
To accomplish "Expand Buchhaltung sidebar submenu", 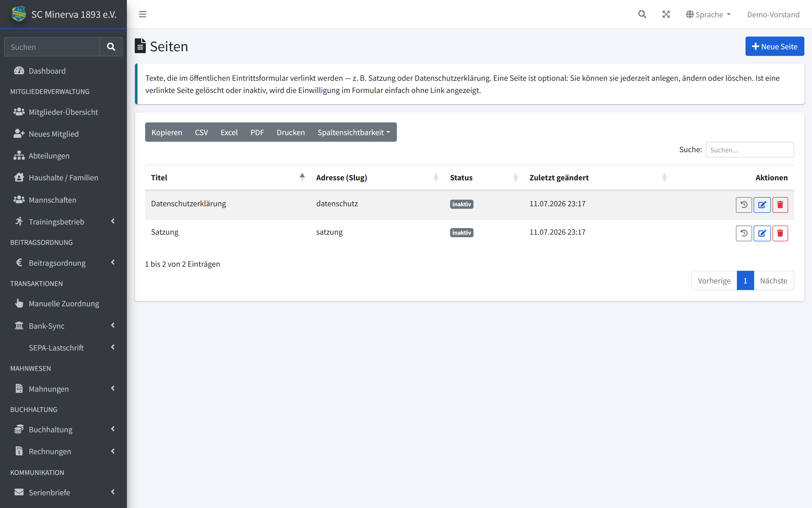I will [63, 429].
